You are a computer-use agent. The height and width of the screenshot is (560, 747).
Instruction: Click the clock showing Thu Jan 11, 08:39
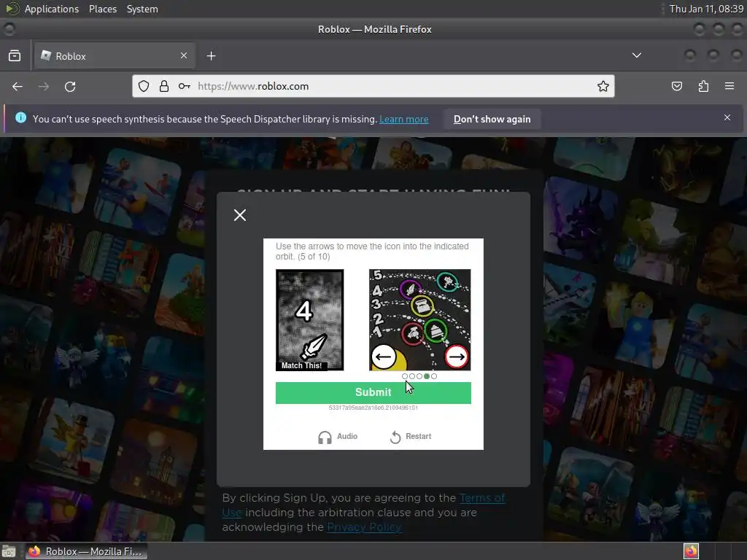coord(706,9)
